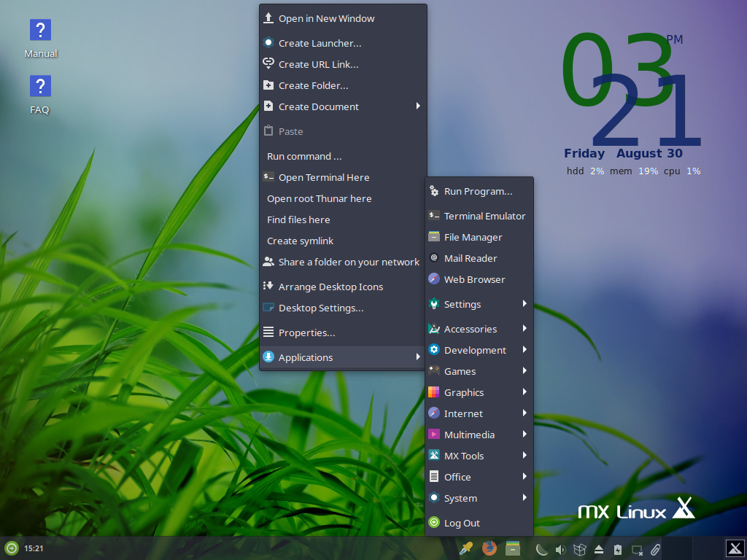Expand the Create Document submenu

(x=343, y=106)
